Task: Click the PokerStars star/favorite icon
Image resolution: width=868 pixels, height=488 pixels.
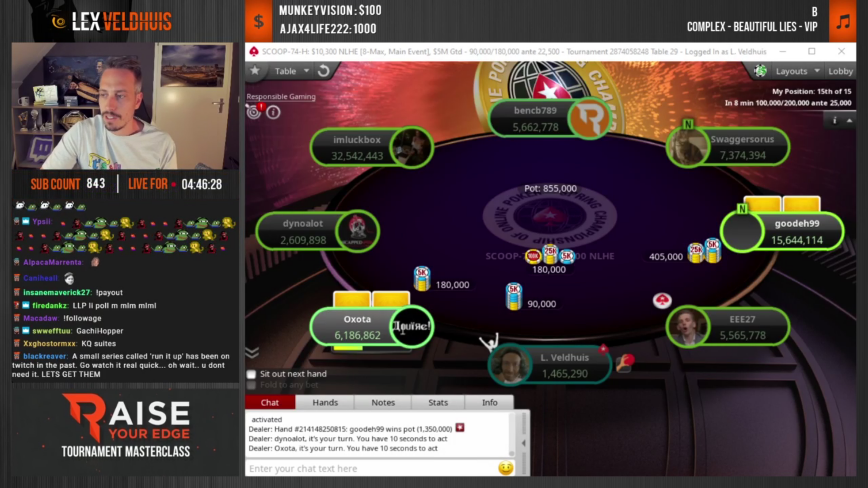Action: 255,71
